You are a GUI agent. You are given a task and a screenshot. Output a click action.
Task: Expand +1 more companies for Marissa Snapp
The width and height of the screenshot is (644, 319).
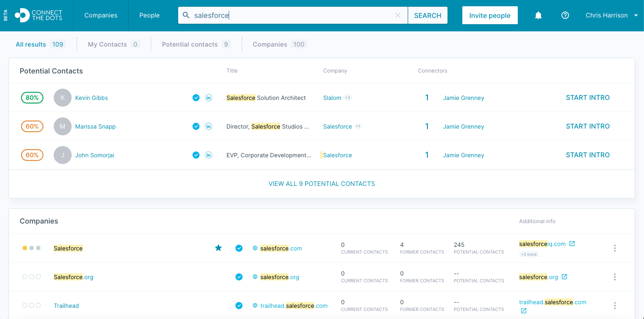[358, 126]
